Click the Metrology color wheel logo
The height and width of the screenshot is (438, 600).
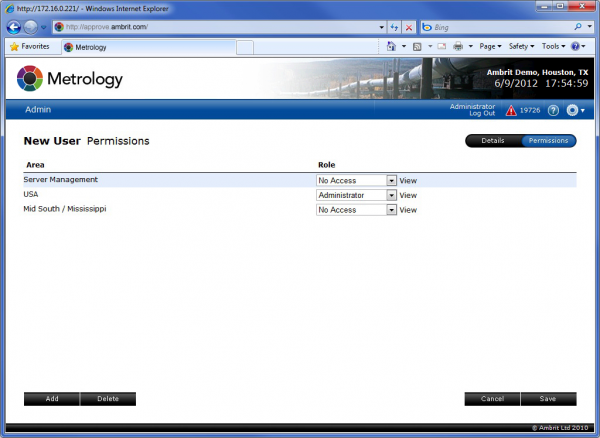click(29, 78)
